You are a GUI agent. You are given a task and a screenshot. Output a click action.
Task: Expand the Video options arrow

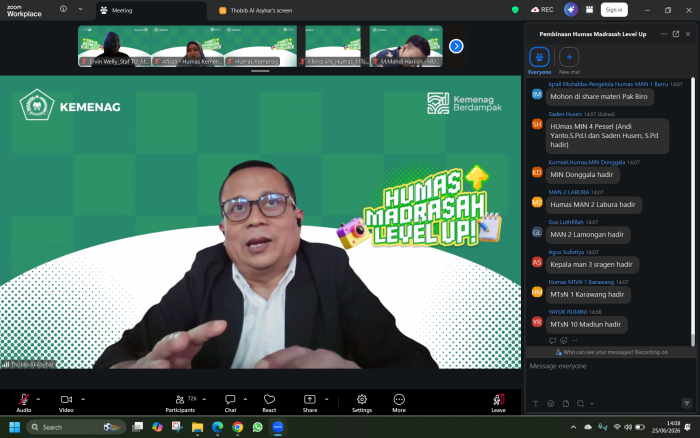click(83, 399)
